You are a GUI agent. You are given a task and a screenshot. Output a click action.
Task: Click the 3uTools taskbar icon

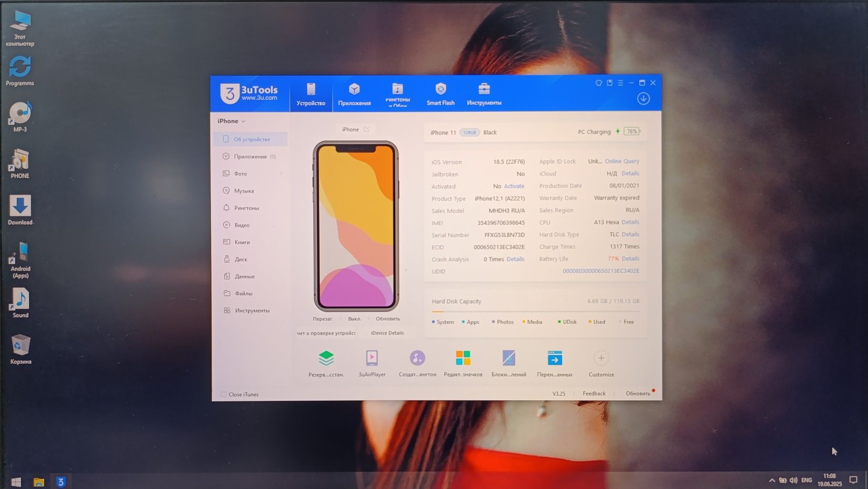click(x=61, y=482)
